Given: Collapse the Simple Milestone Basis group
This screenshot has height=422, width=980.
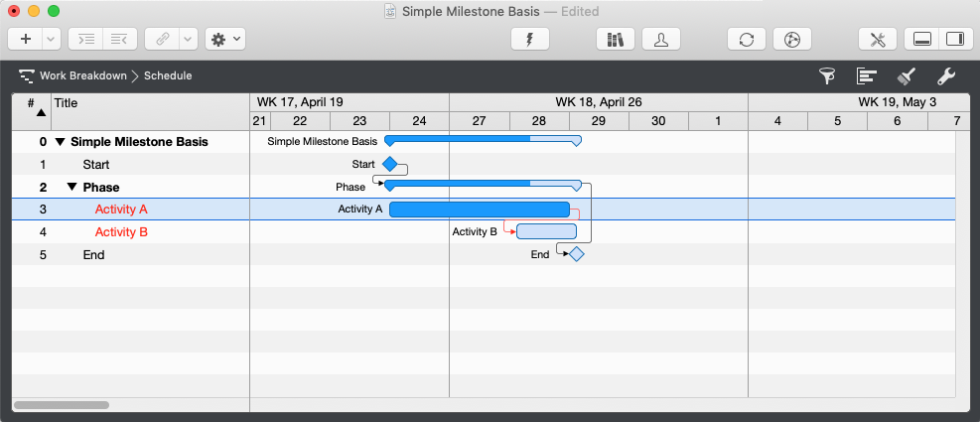Looking at the screenshot, I should click(x=60, y=142).
